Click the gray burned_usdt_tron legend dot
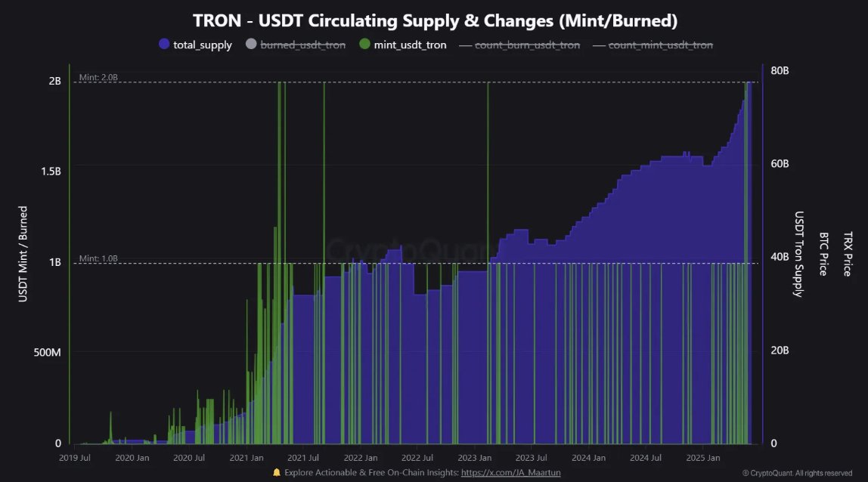 pyautogui.click(x=251, y=44)
